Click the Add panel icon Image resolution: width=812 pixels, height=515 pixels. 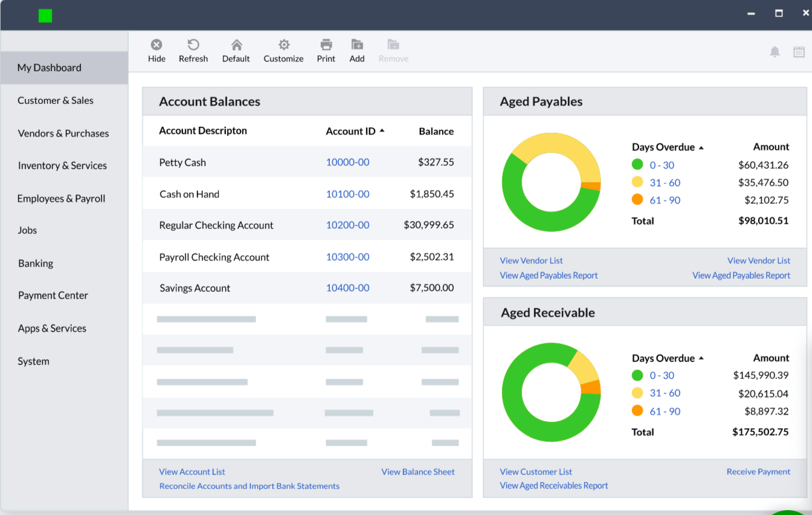click(x=357, y=45)
